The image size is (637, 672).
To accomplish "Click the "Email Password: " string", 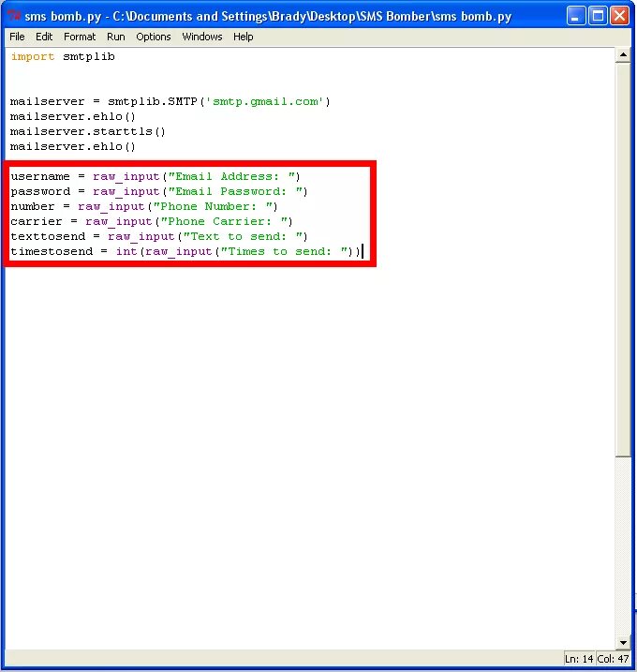I will coord(236,191).
